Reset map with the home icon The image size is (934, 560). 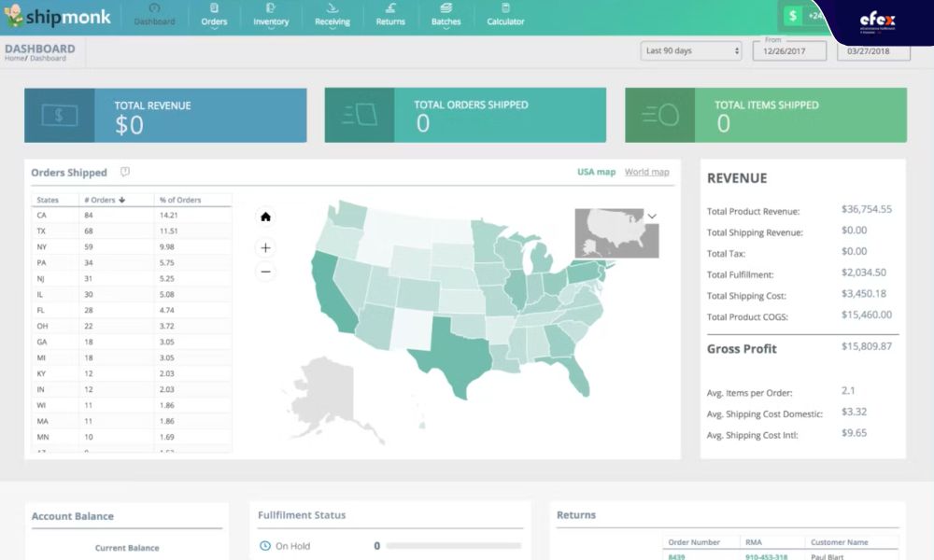(x=265, y=217)
